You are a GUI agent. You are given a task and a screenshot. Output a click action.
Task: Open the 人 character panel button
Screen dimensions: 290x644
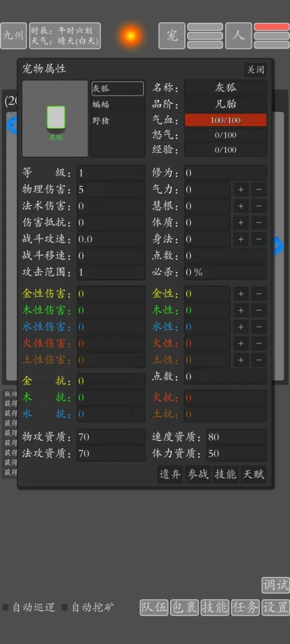239,36
